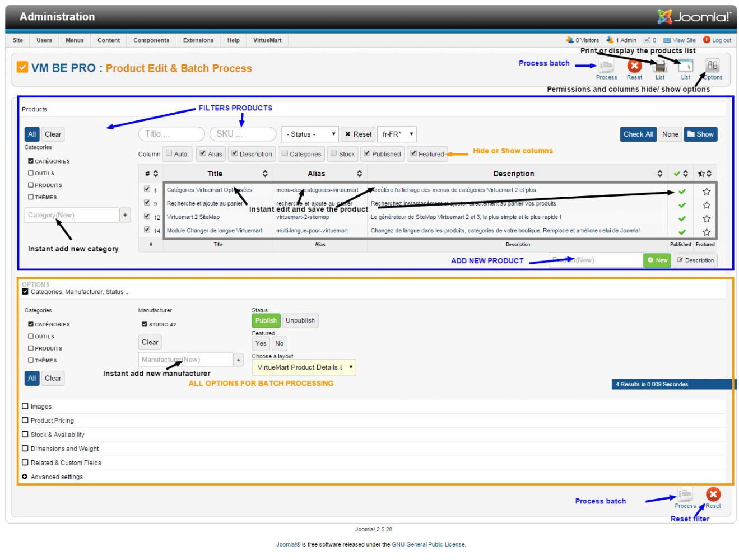Screen dimensions: 739x560
Task: Toggle the Featured column checkbox
Action: 413,153
